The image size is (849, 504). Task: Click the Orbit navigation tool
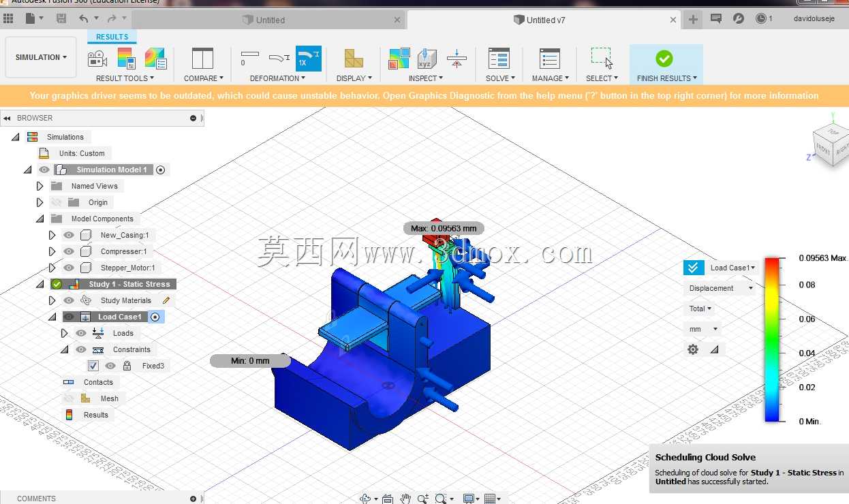[x=365, y=499]
